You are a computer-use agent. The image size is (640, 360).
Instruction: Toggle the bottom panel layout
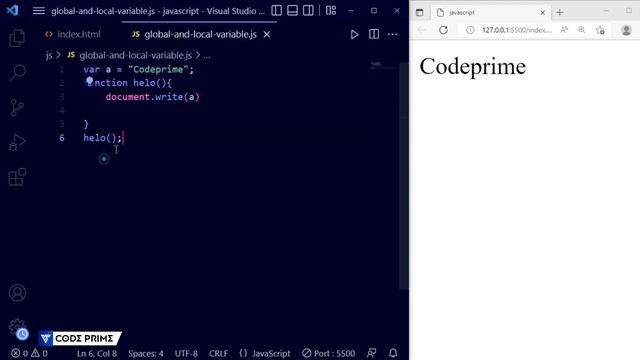pos(292,11)
